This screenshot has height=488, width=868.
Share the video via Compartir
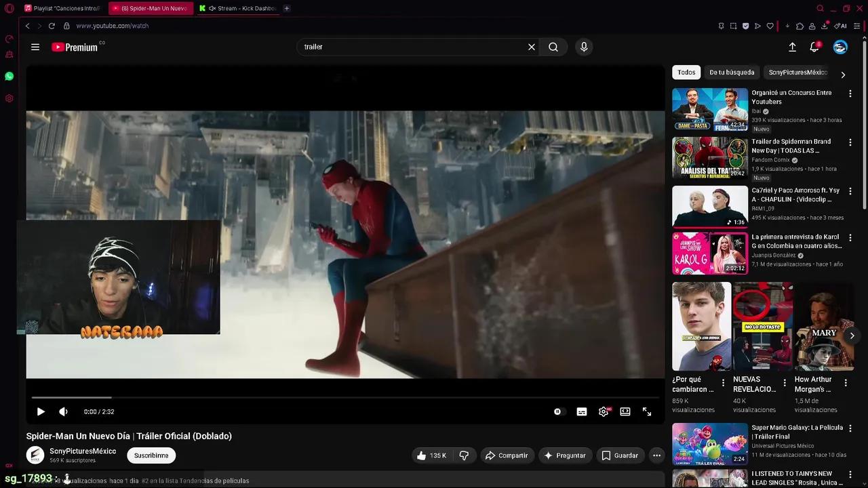[507, 455]
